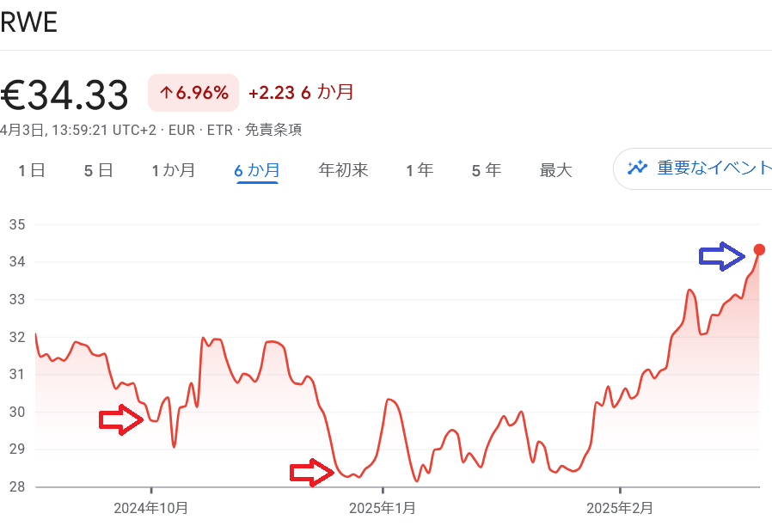Image resolution: width=772 pixels, height=532 pixels.
Task: Select the red arrow near 2024年10月
Action: pos(120,420)
